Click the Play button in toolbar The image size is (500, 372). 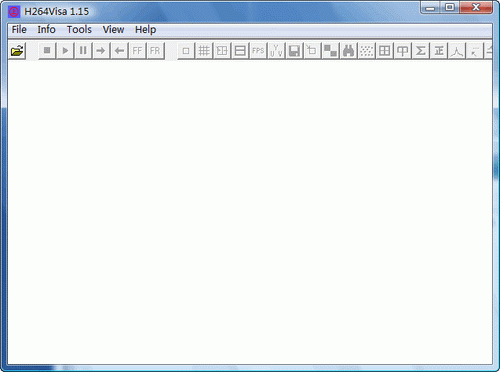point(65,51)
